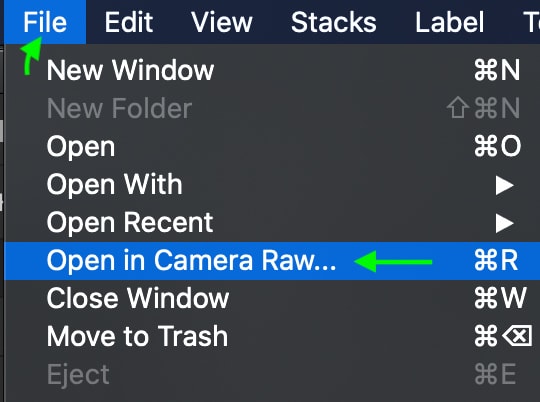Click the File menu in the menu bar
The height and width of the screenshot is (402, 540).
(x=45, y=22)
